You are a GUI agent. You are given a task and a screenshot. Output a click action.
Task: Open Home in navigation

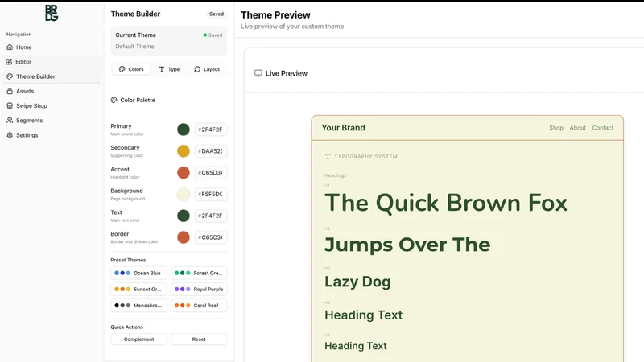[52, 47]
